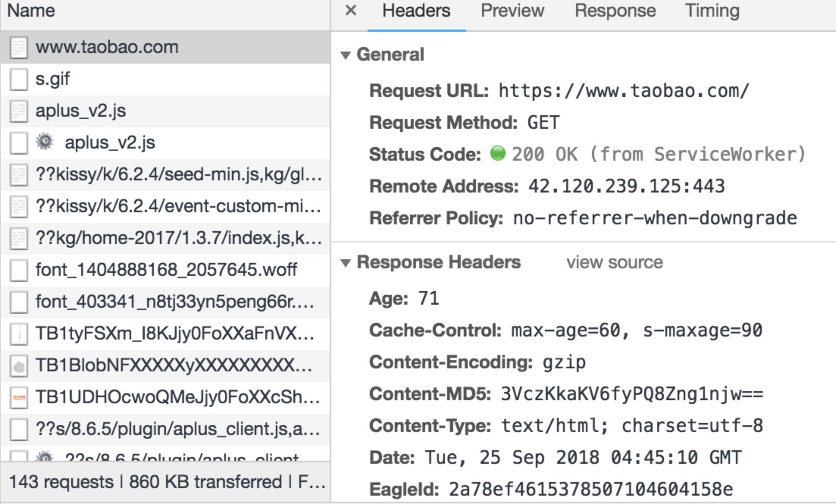836x504 pixels.
Task: Close the request details panel
Action: click(x=351, y=11)
